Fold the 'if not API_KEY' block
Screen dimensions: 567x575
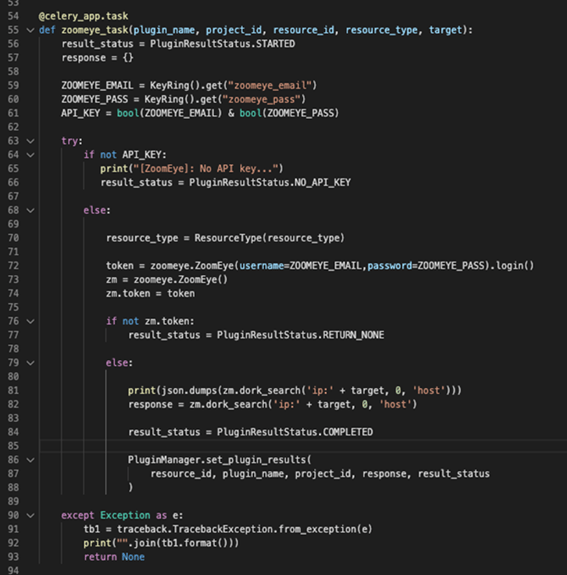(x=30, y=155)
